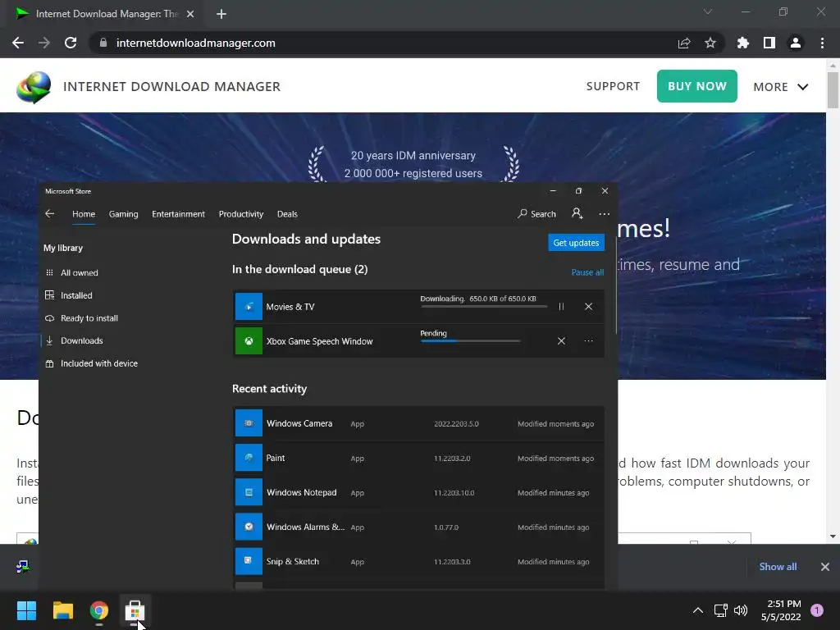Image resolution: width=840 pixels, height=630 pixels.
Task: Click the Paint app icon
Action: click(249, 458)
